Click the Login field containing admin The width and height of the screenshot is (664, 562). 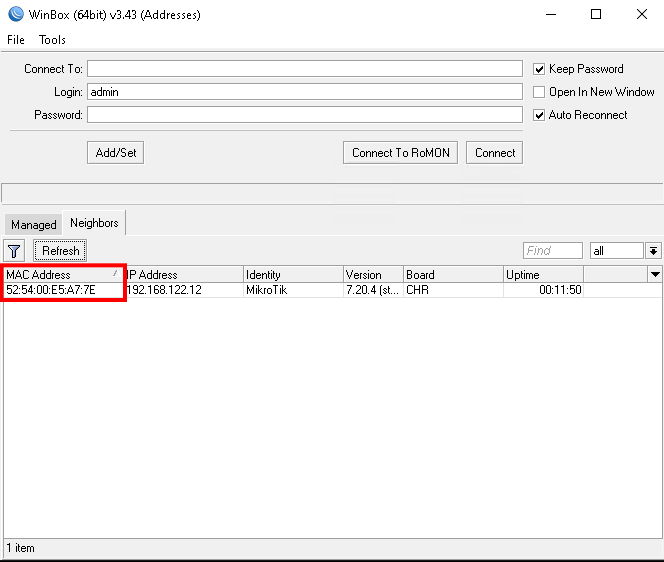click(x=305, y=92)
